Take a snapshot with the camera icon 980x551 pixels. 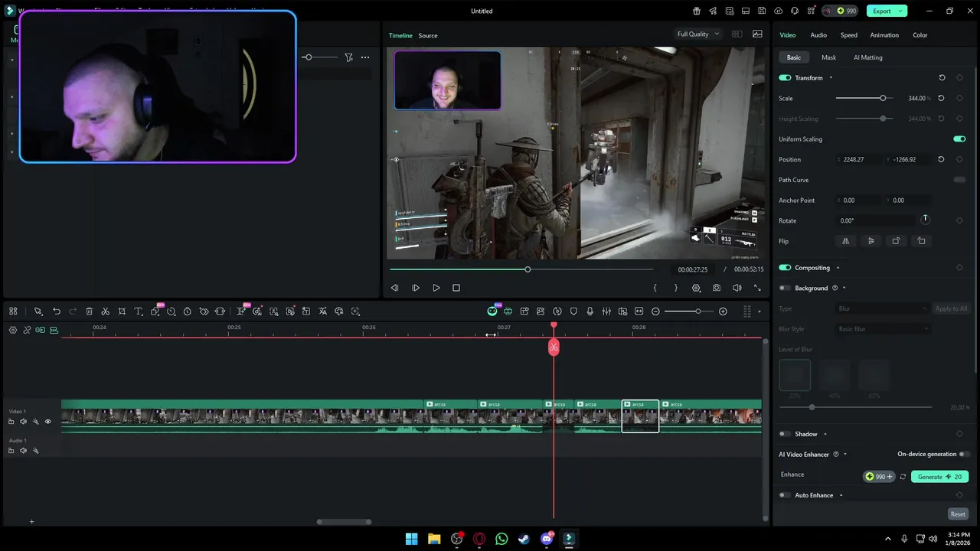click(x=717, y=288)
